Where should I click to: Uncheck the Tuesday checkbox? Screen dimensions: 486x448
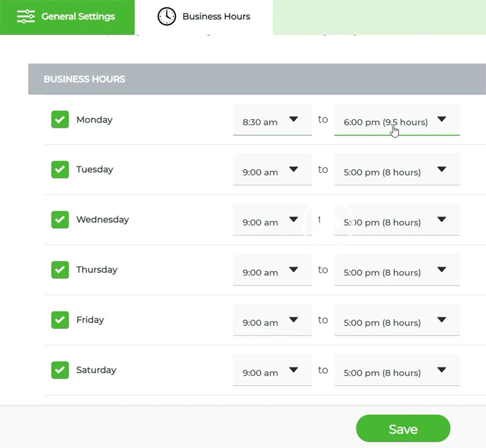(x=60, y=169)
